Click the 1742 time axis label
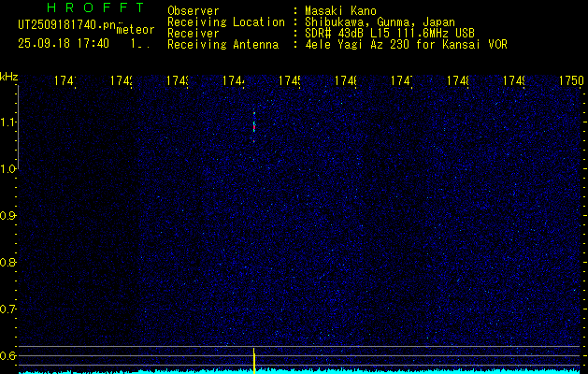 point(122,80)
